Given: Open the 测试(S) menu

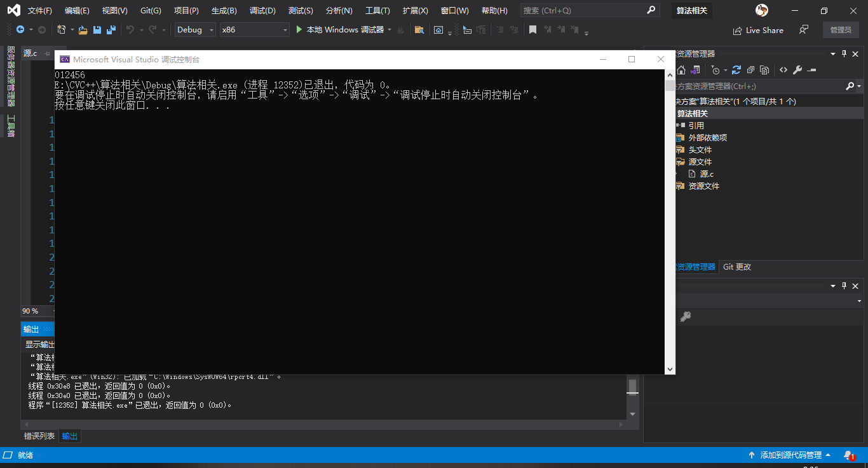Looking at the screenshot, I should (x=301, y=11).
